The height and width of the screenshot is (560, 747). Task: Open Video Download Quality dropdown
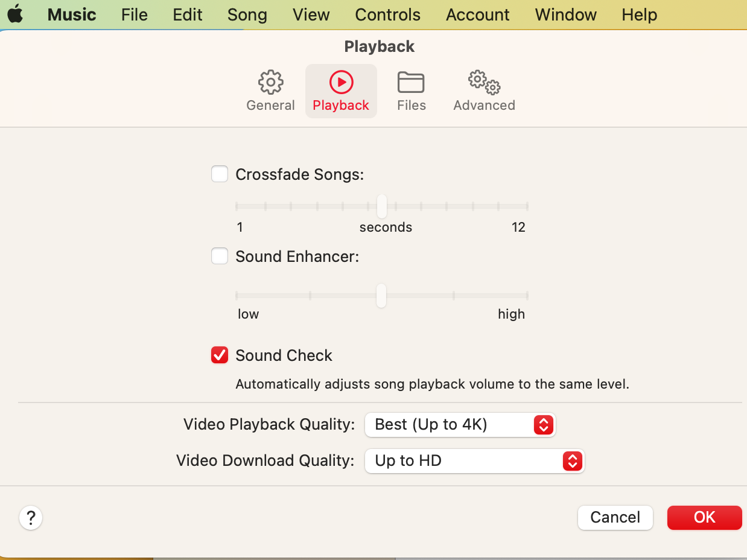tap(475, 461)
